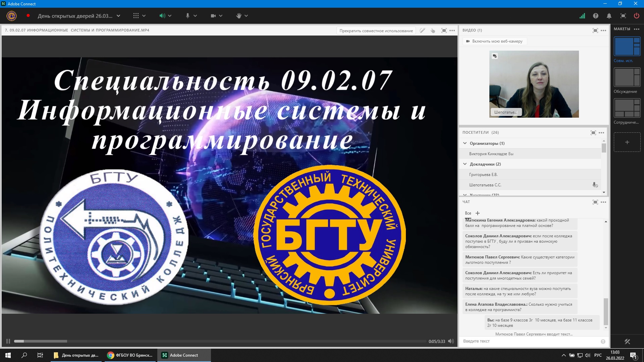Open Чат pod options menu
The width and height of the screenshot is (644, 362).
tap(603, 202)
